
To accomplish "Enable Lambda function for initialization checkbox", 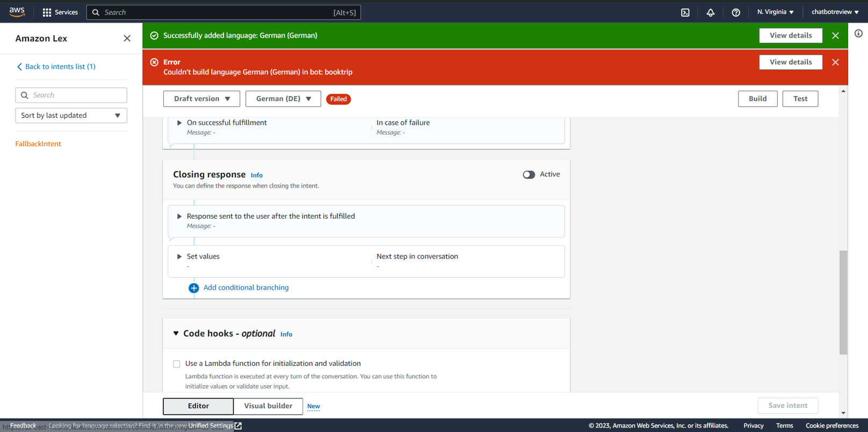I will [x=177, y=364].
